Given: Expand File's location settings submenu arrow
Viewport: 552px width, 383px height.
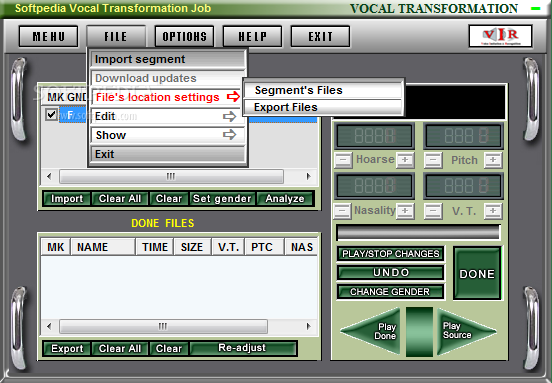Looking at the screenshot, I should point(233,97).
